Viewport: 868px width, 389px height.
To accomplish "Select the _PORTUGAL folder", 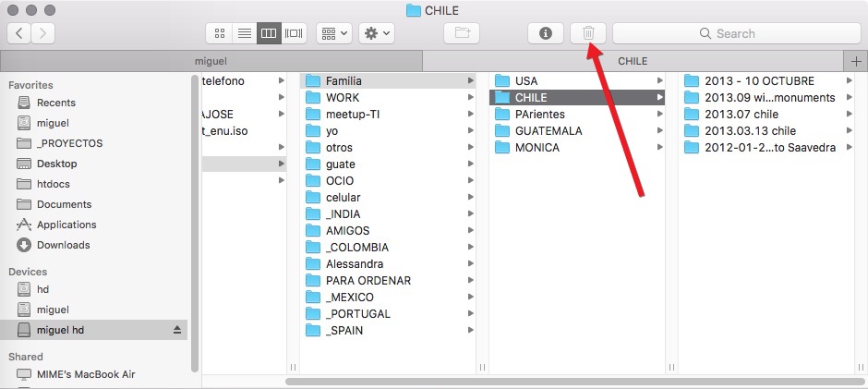I will pos(388,313).
